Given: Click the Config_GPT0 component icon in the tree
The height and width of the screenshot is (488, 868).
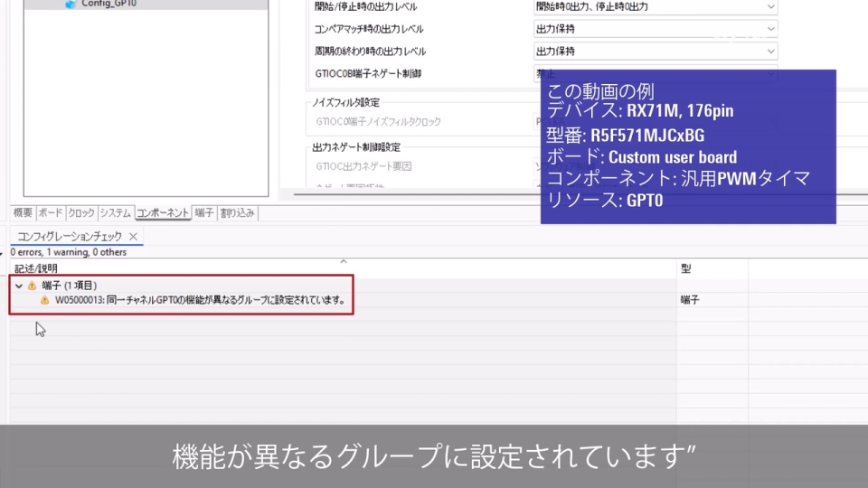Looking at the screenshot, I should [71, 4].
